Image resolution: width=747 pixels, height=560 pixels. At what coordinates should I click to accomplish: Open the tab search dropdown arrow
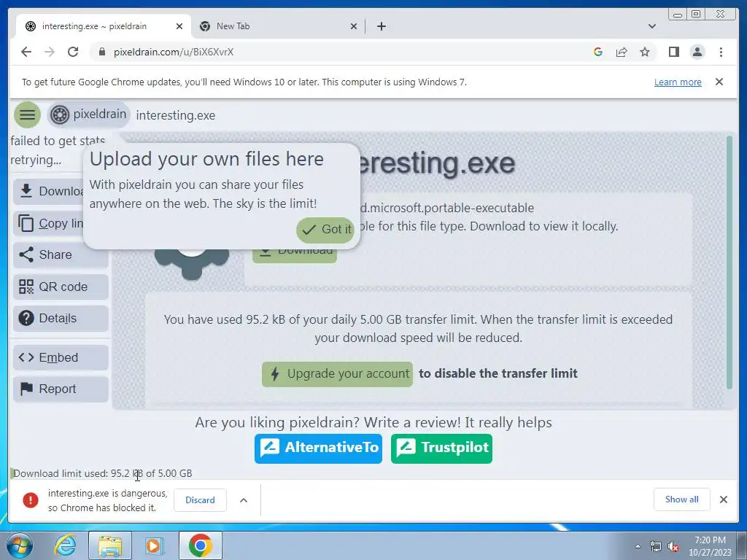pos(652,26)
